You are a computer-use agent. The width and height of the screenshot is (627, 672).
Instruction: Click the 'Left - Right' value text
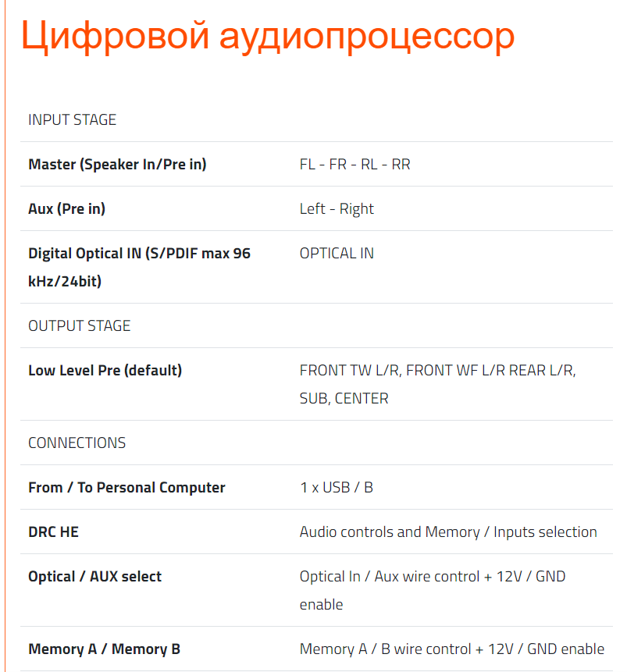click(337, 208)
